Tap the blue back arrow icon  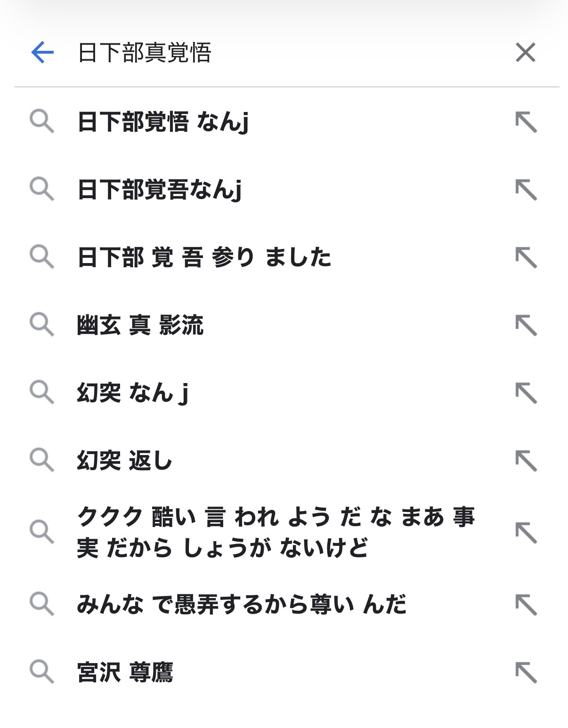pos(42,52)
